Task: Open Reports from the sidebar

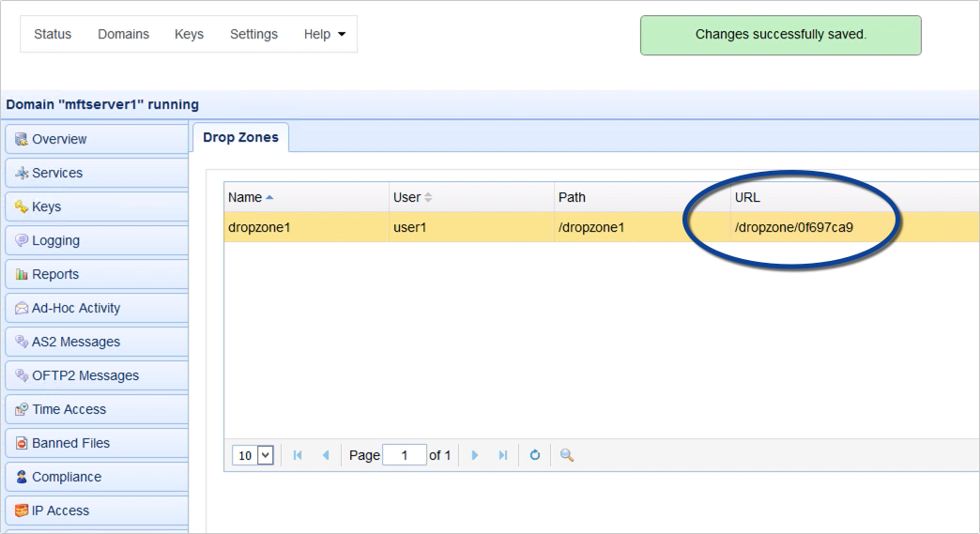Action: coord(96,274)
